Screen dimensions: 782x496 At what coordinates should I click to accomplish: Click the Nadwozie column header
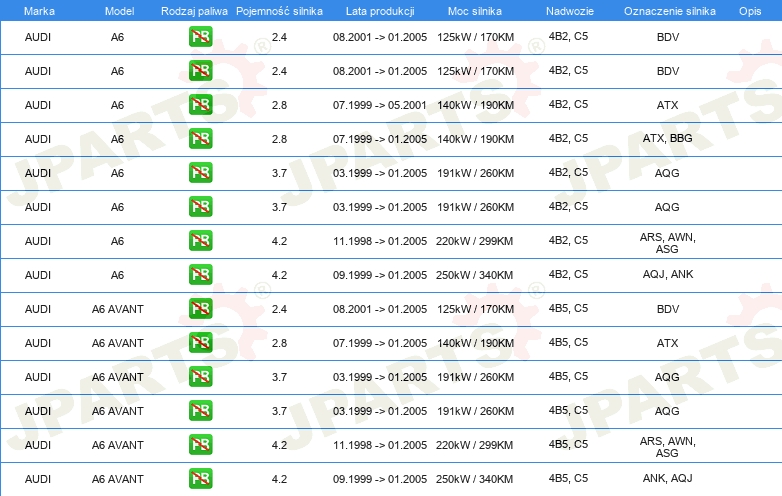(568, 10)
